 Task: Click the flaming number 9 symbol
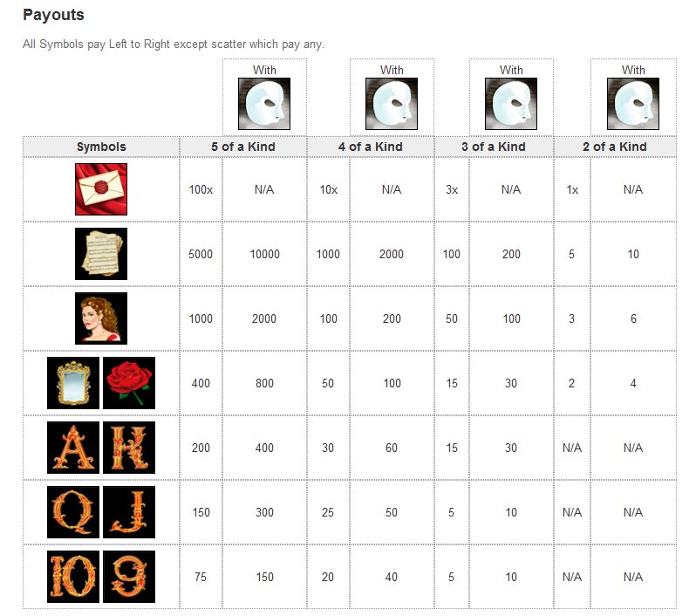click(129, 577)
